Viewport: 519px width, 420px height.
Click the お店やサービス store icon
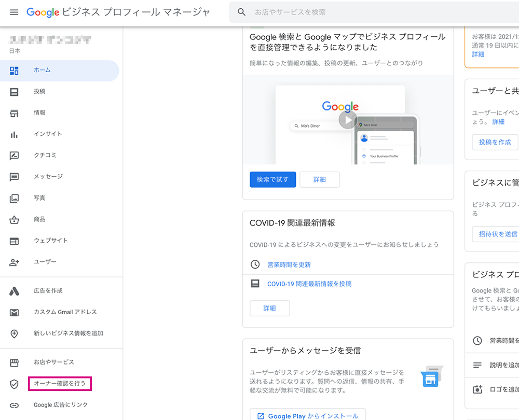click(x=14, y=362)
